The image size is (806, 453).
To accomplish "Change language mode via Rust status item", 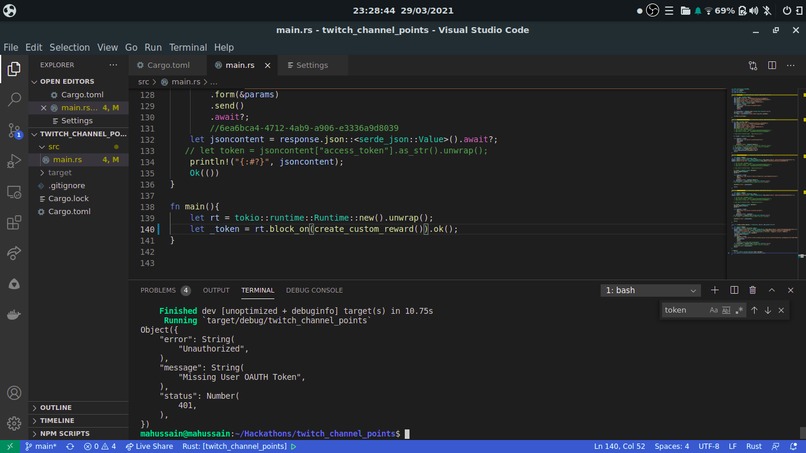I will tap(754, 446).
